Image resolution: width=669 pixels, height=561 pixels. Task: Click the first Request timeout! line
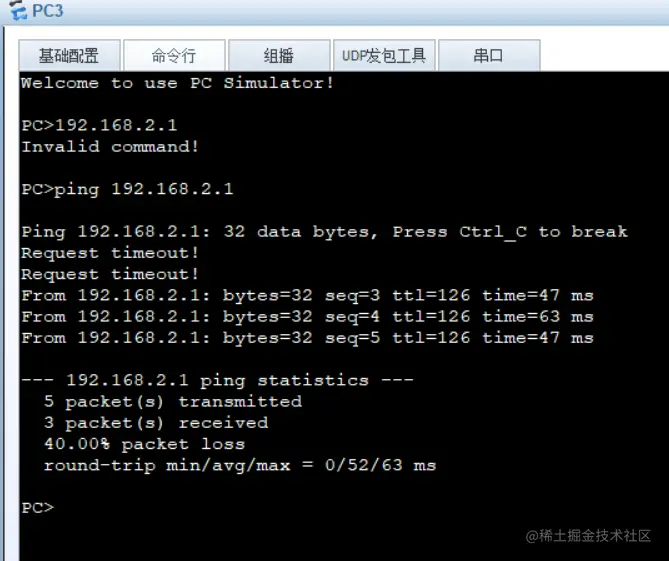click(110, 253)
